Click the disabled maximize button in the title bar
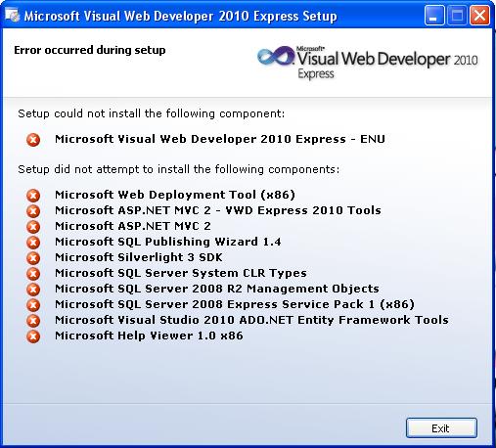This screenshot has width=496, height=448. (457, 16)
